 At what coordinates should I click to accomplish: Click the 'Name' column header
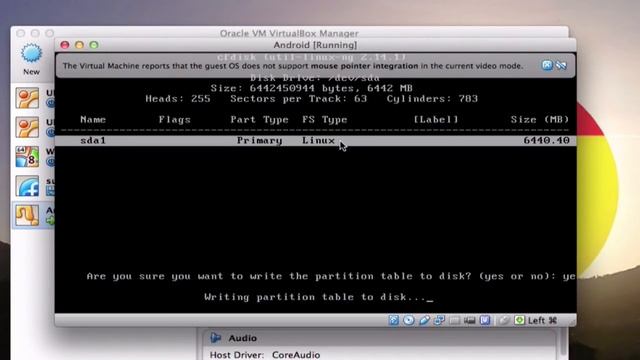pos(93,120)
